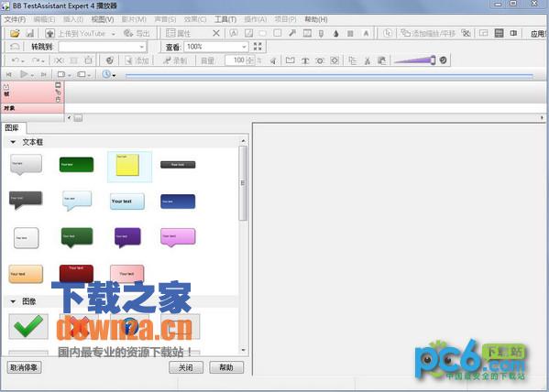Click the skip-to-start playback button
Image resolution: width=549 pixels, height=392 pixels.
click(9, 74)
